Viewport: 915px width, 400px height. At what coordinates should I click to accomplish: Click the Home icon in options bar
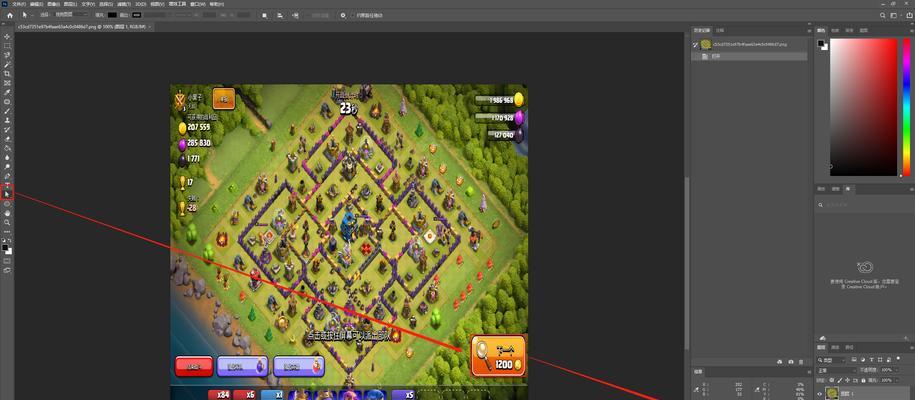coord(10,15)
